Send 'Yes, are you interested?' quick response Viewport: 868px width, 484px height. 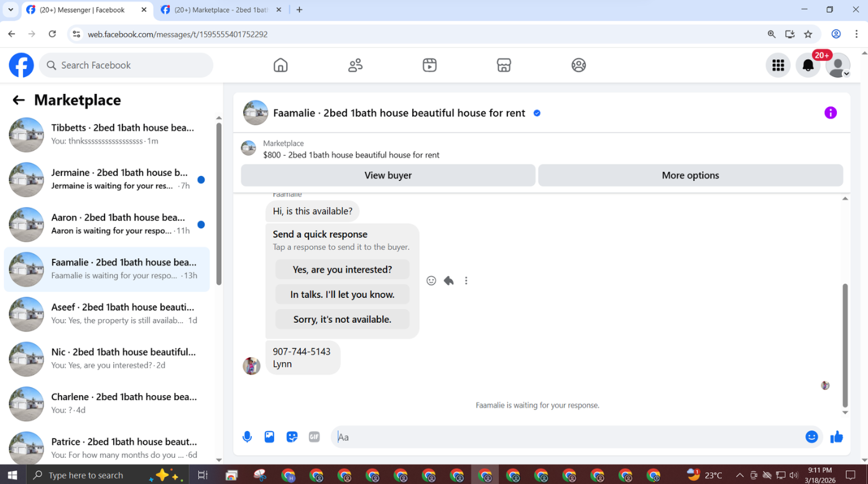pyautogui.click(x=343, y=269)
